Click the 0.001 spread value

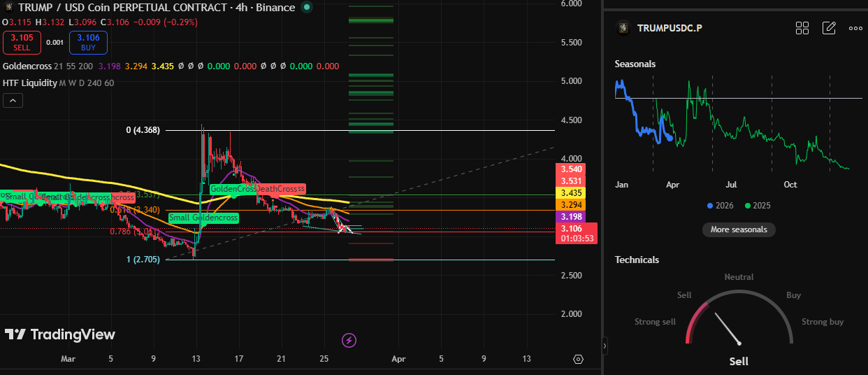[55, 42]
